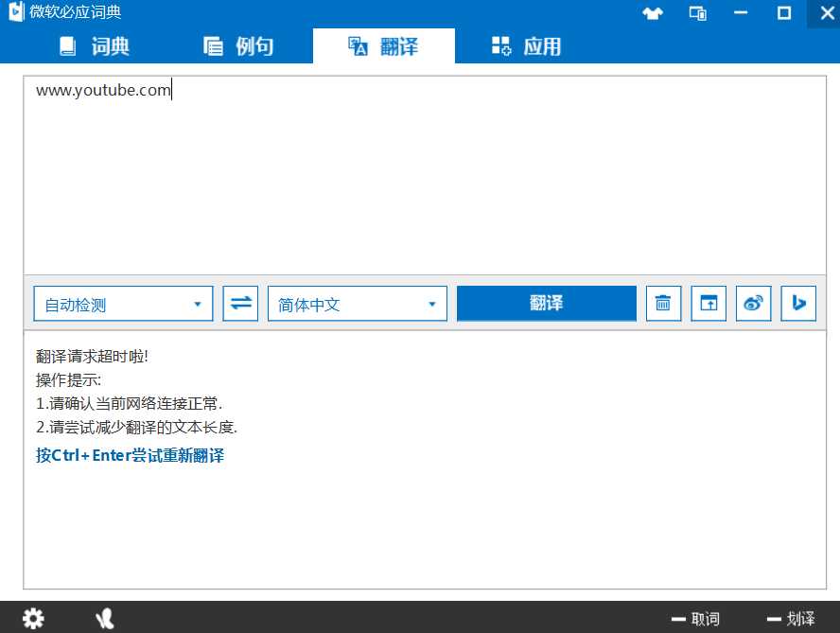Click tip 1.请确认当前网络连接正常.
This screenshot has height=633, width=840.
(x=129, y=404)
